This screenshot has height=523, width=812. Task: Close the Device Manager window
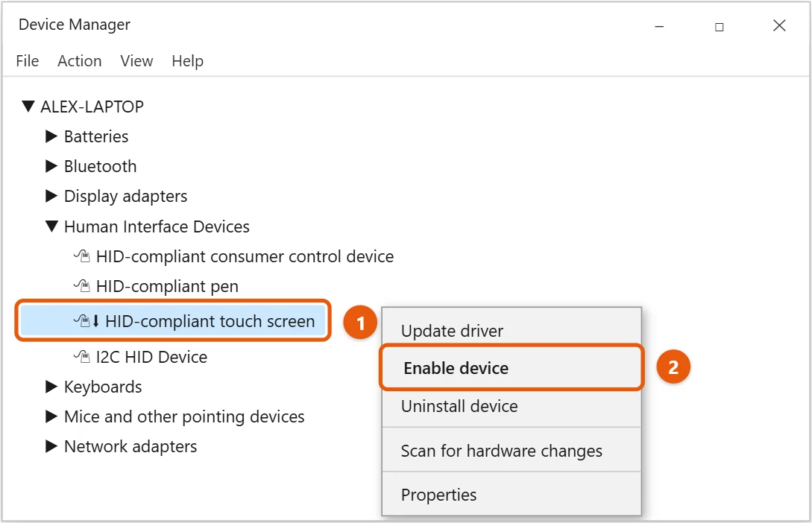[779, 25]
